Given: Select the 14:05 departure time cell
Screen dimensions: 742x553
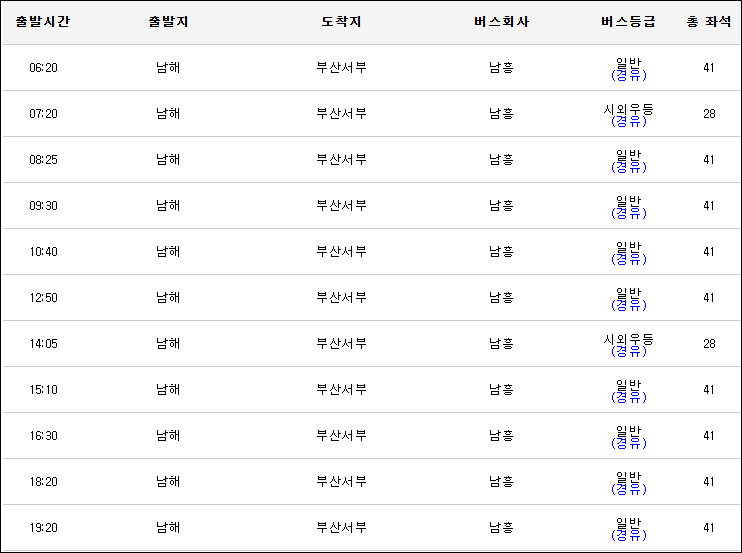Looking at the screenshot, I should click(44, 343).
